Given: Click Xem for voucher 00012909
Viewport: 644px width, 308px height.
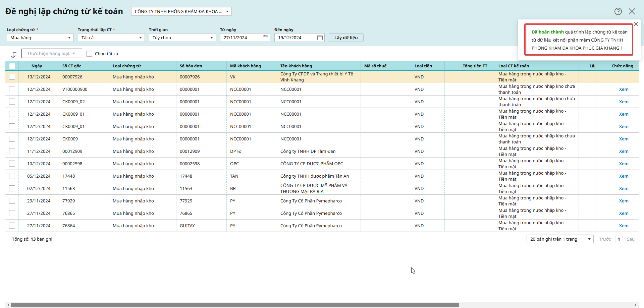Looking at the screenshot, I should [624, 151].
